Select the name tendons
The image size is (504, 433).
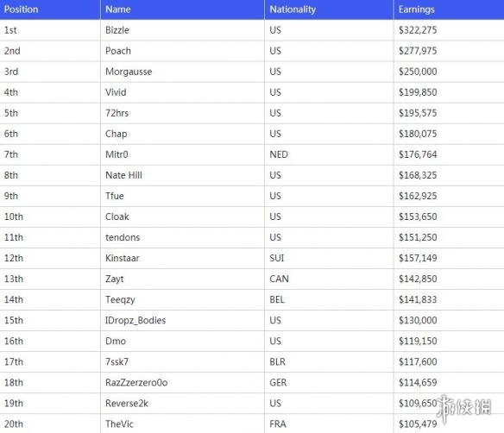[123, 237]
